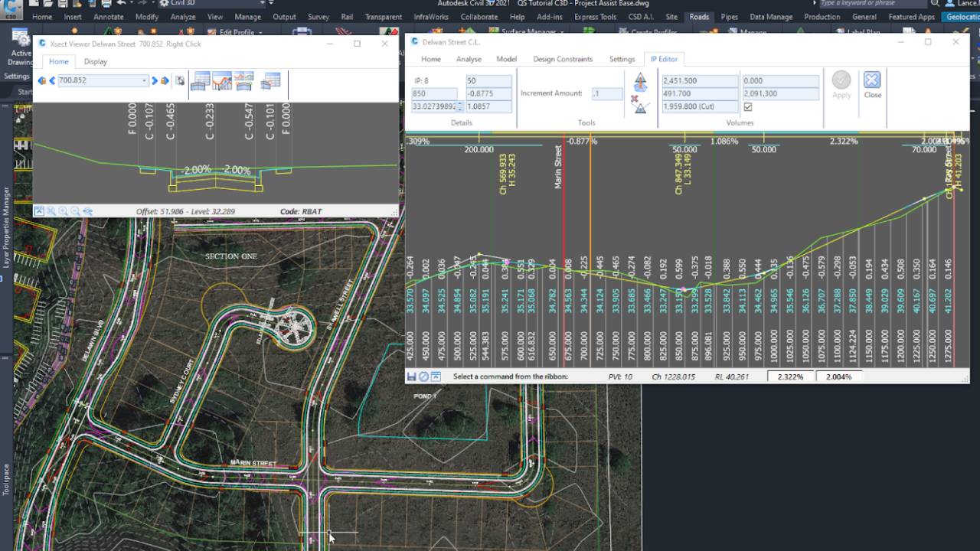Click the Apply button in IP Editor
This screenshot has height=551, width=980.
841,84
